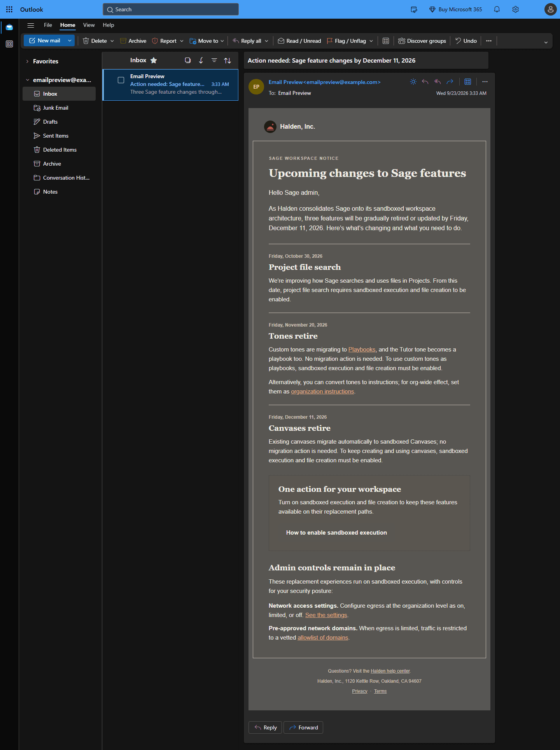Open the Delete dropdown arrow
560x750 pixels.
(x=112, y=41)
